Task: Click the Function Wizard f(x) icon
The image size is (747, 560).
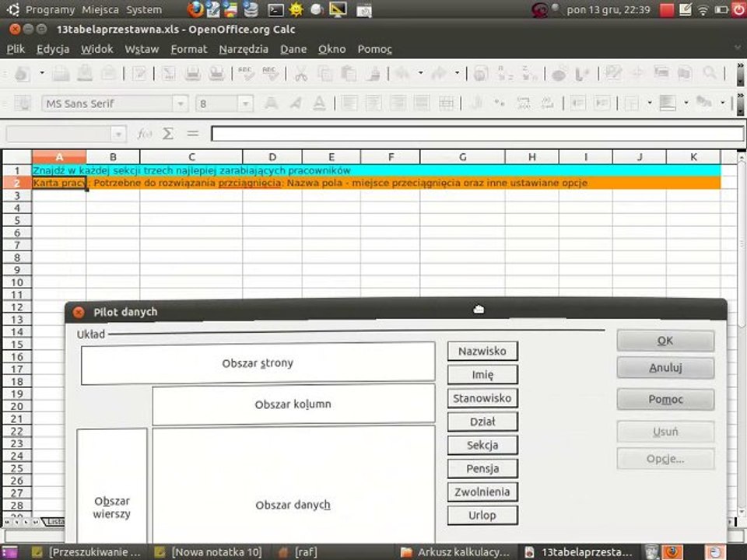Action: click(145, 134)
